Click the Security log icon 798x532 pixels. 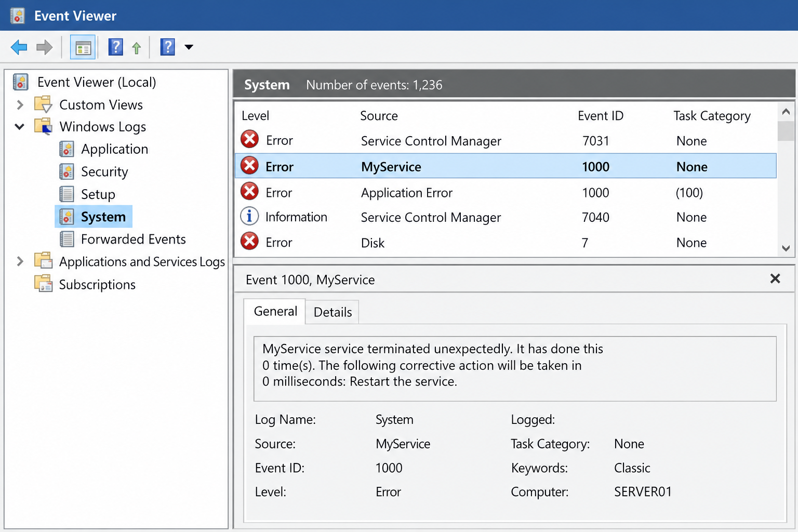pos(66,171)
